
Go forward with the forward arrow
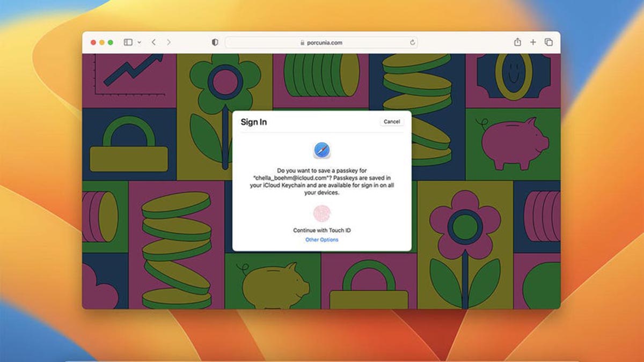coord(169,42)
